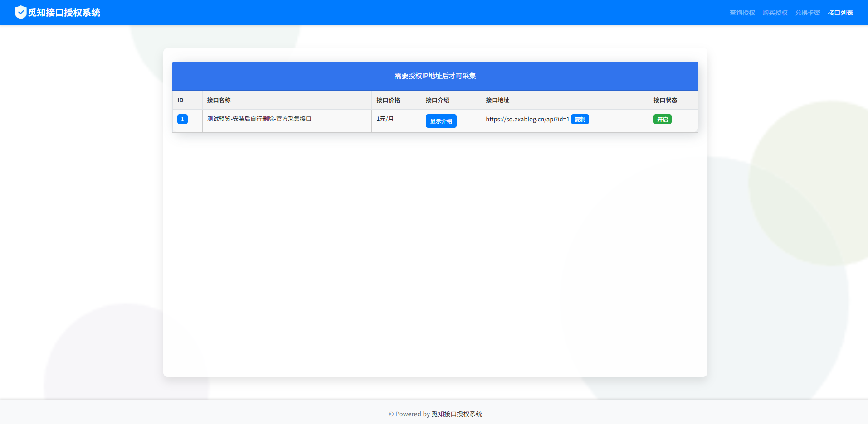Image resolution: width=868 pixels, height=424 pixels.
Task: Click the ID column header
Action: coord(180,100)
